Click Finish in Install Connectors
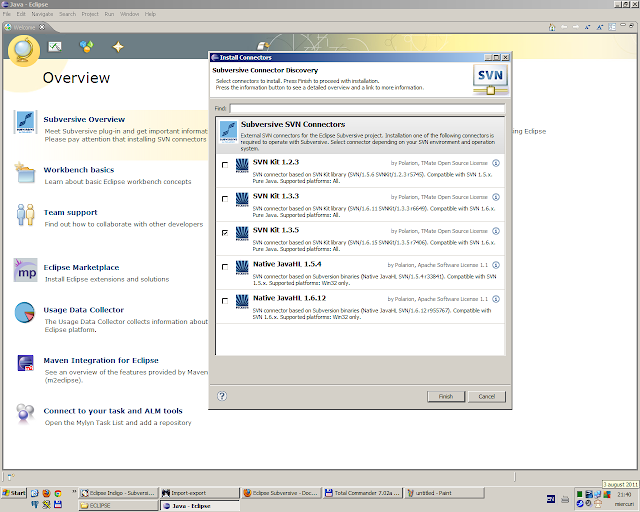The height and width of the screenshot is (512, 640). click(446, 396)
